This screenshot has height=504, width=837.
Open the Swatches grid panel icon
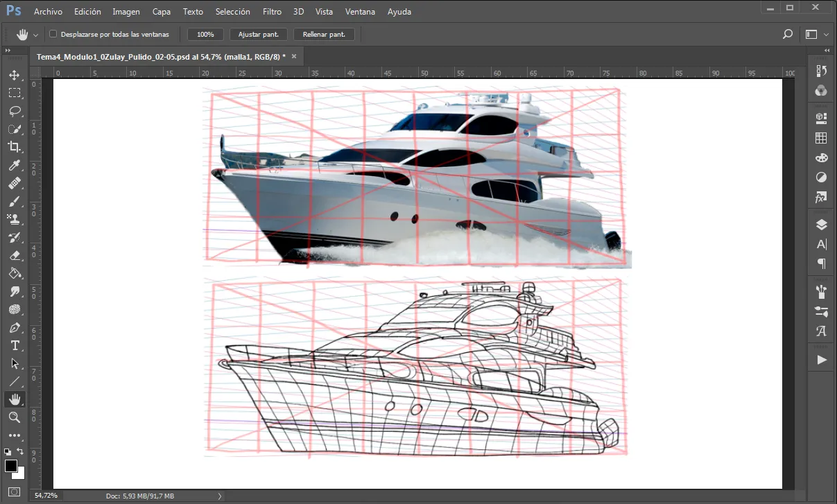click(822, 138)
